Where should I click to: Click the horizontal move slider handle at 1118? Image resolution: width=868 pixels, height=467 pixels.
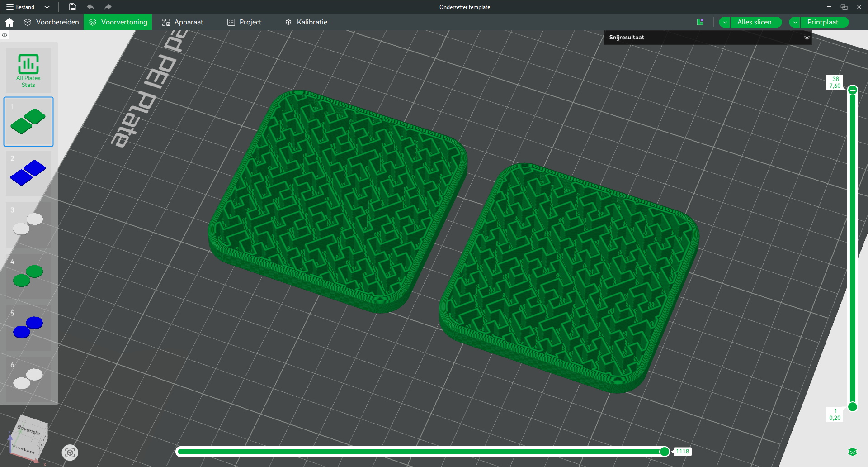(665, 452)
